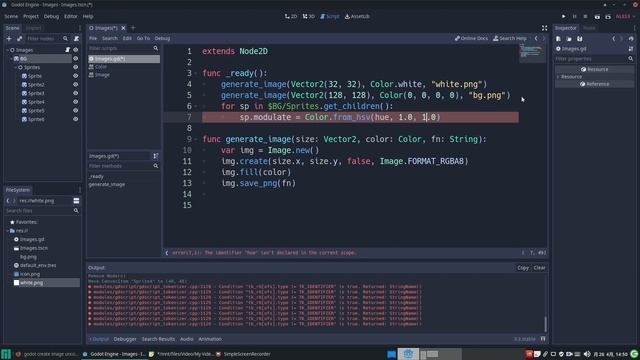Image resolution: width=640 pixels, height=360 pixels.
Task: Switch to the Import tab
Action: (33, 28)
